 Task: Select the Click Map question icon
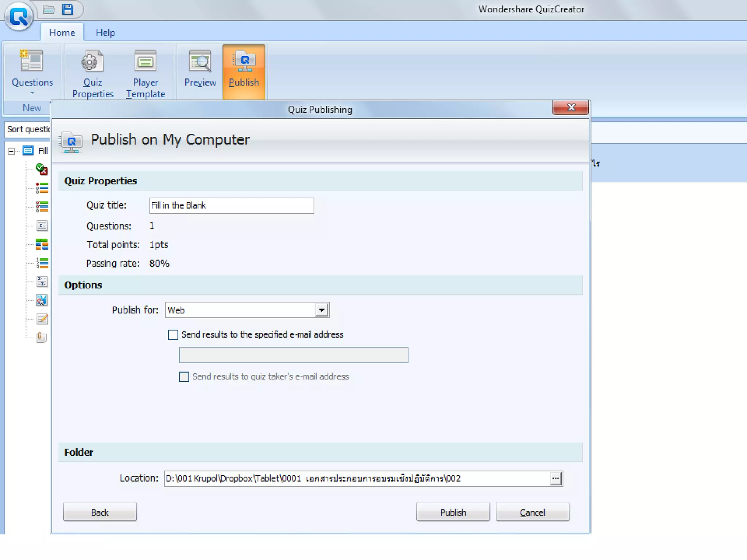[42, 300]
